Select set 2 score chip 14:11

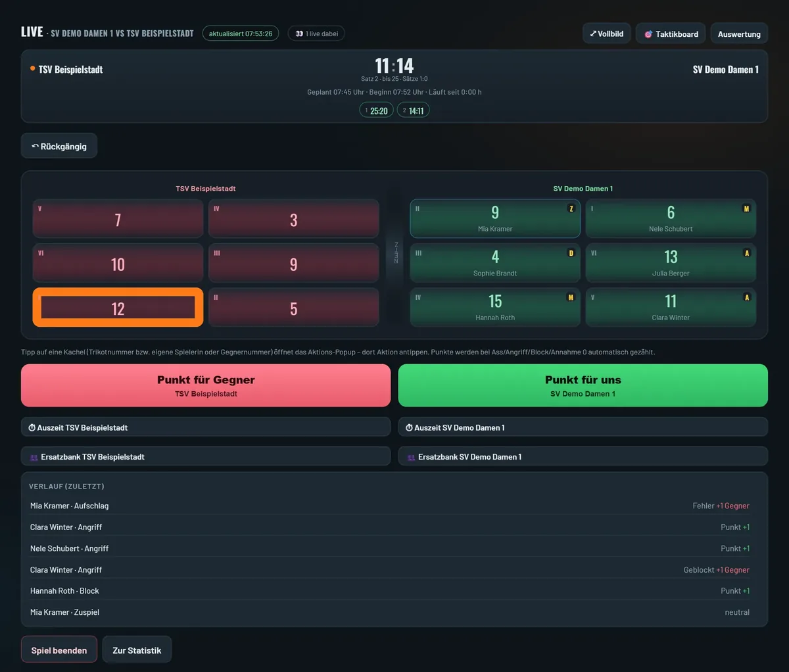[414, 110]
